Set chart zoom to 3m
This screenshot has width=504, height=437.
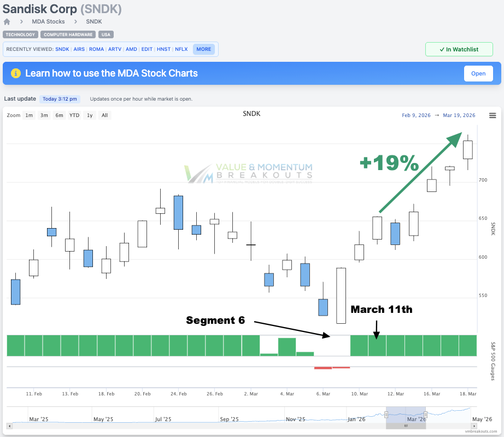point(44,115)
